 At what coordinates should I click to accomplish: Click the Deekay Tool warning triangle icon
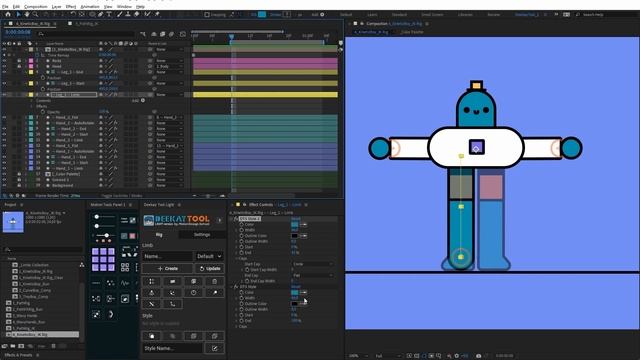tap(151, 293)
